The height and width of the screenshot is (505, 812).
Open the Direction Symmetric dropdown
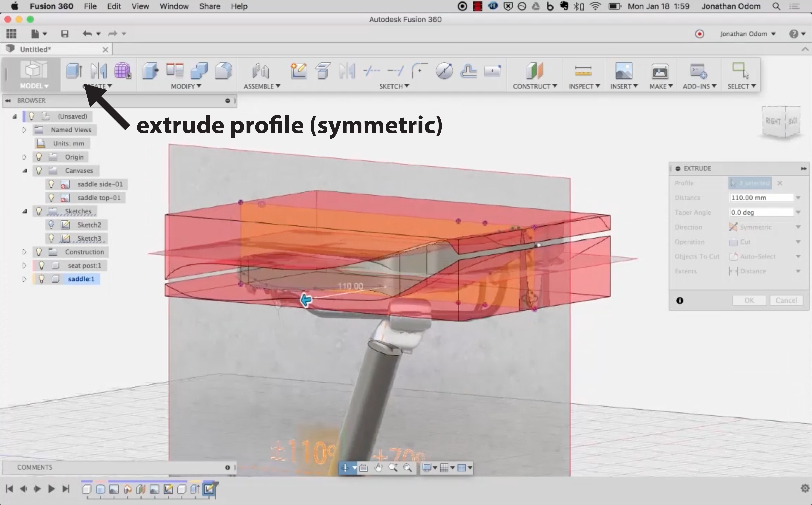point(798,227)
